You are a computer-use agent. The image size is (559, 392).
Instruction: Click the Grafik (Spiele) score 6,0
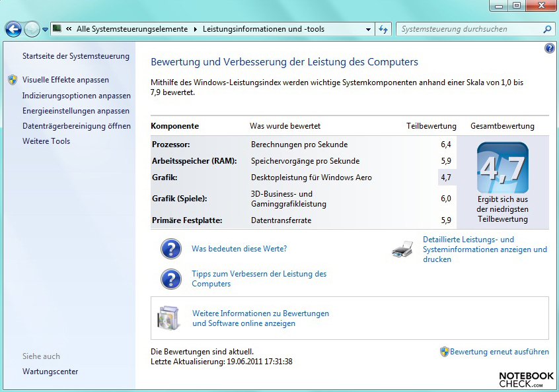pos(445,199)
